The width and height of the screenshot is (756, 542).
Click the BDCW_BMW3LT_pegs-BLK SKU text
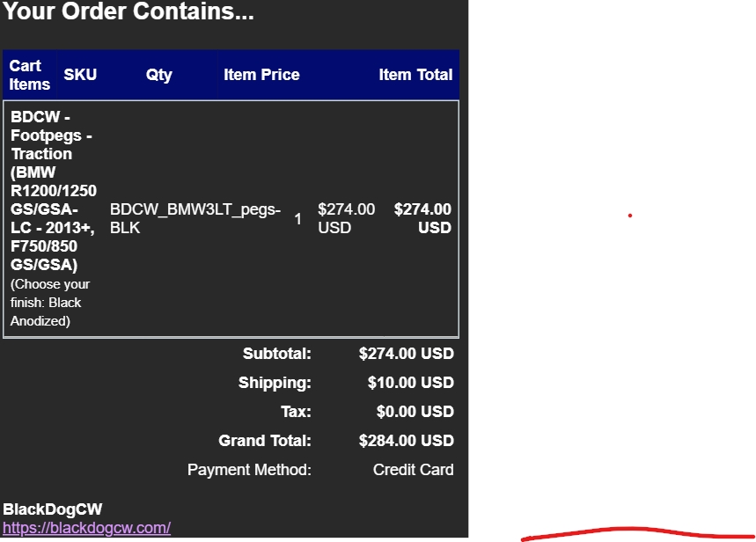[195, 218]
